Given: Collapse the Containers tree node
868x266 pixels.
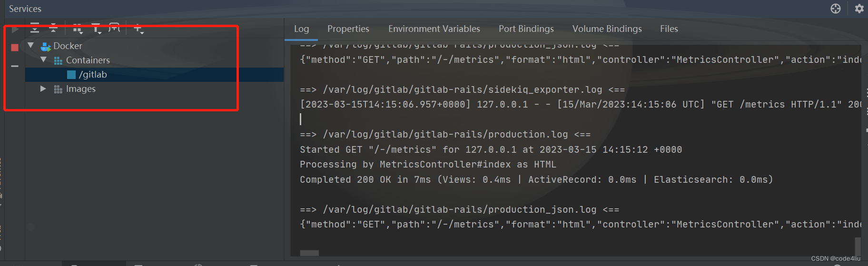Looking at the screenshot, I should tap(44, 60).
